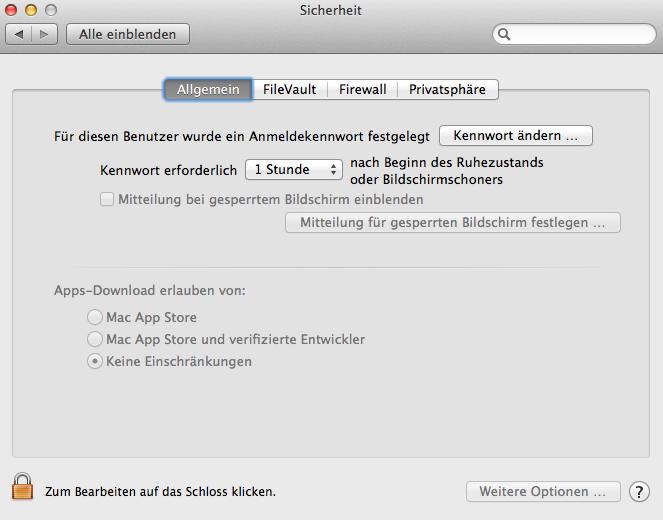Click the text Zum Bearbeiten auf das Schloss klicken

click(161, 492)
